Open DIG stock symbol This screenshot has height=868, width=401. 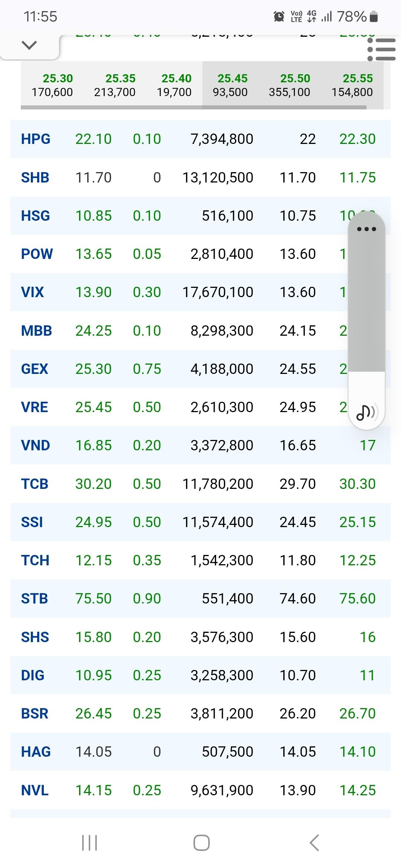pyautogui.click(x=33, y=675)
